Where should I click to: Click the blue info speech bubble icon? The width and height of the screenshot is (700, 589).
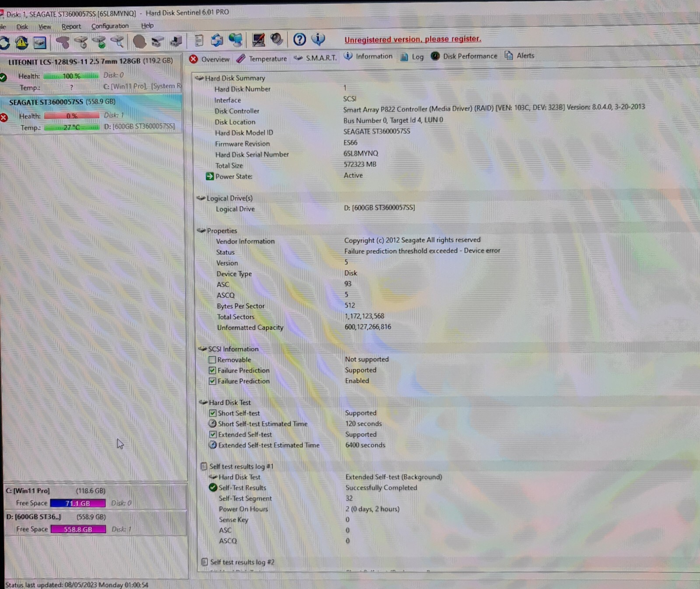(318, 39)
